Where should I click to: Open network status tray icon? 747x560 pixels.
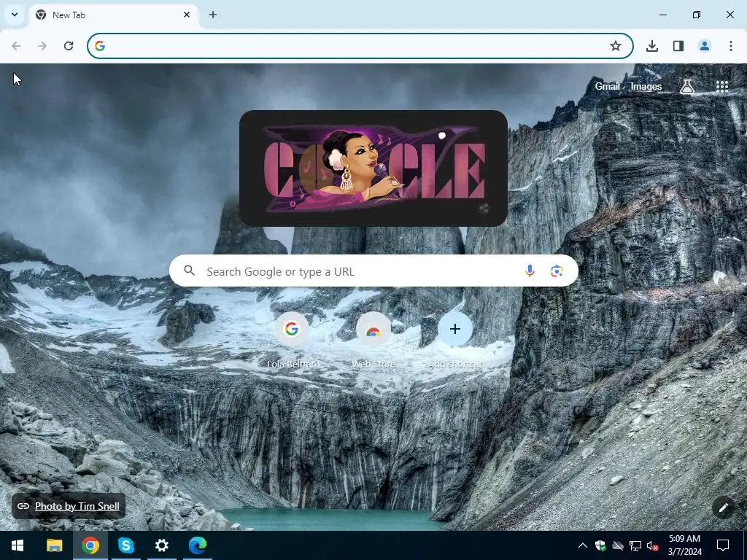tap(635, 545)
